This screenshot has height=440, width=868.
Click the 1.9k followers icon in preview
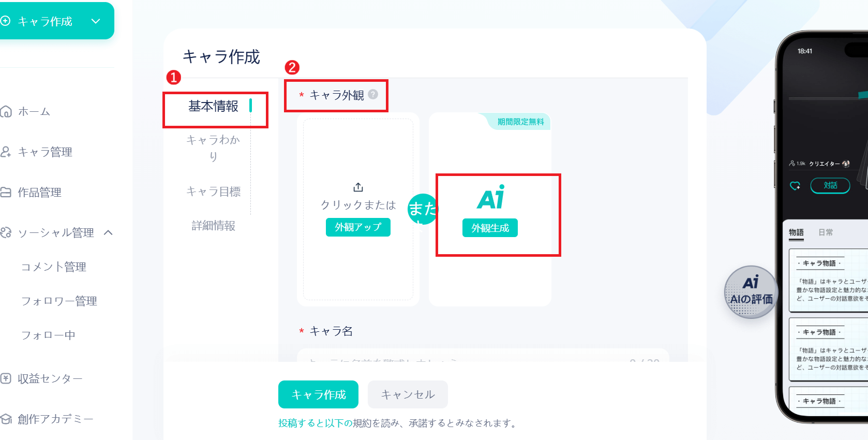[792, 164]
